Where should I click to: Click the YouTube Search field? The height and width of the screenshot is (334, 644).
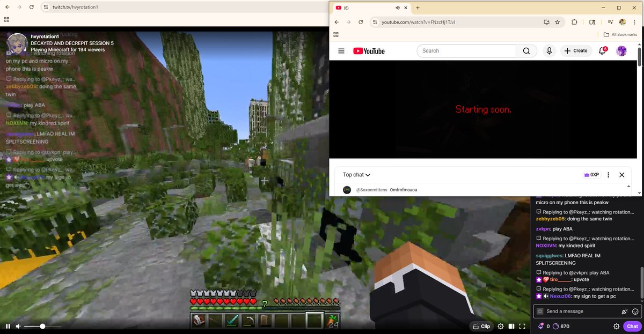tap(466, 51)
